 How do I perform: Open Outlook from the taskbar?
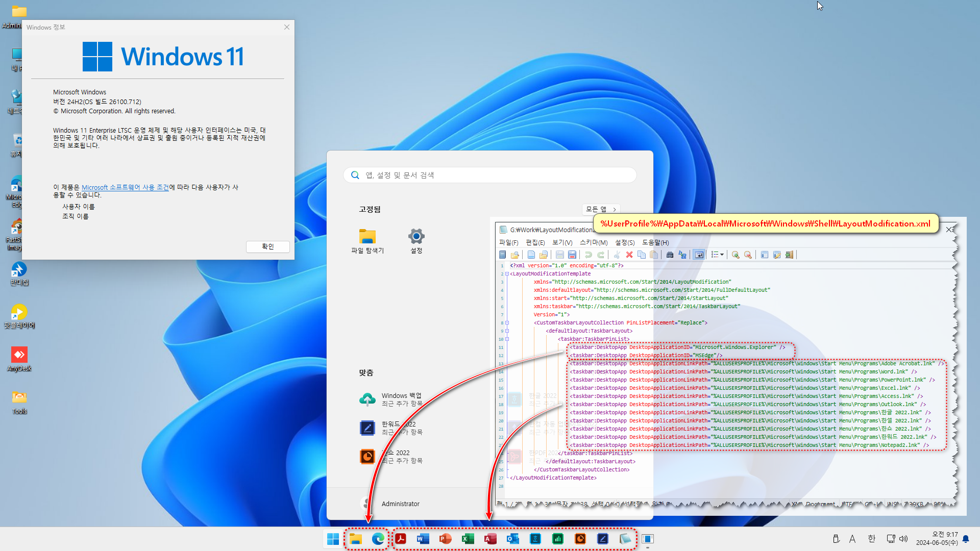click(x=513, y=539)
